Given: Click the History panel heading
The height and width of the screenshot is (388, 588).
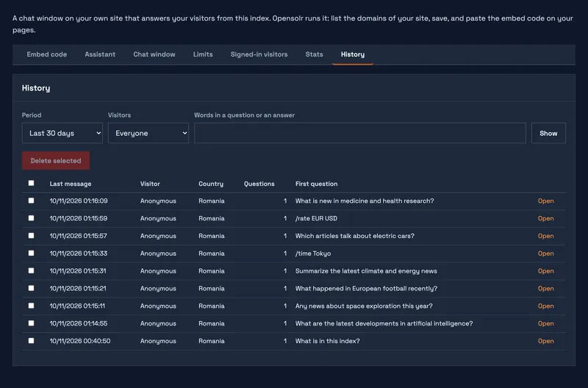Looking at the screenshot, I should coord(36,88).
